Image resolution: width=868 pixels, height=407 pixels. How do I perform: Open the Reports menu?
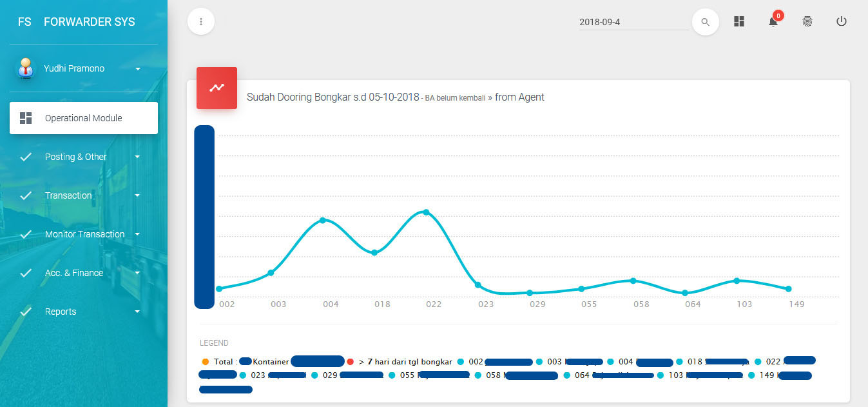tap(61, 312)
